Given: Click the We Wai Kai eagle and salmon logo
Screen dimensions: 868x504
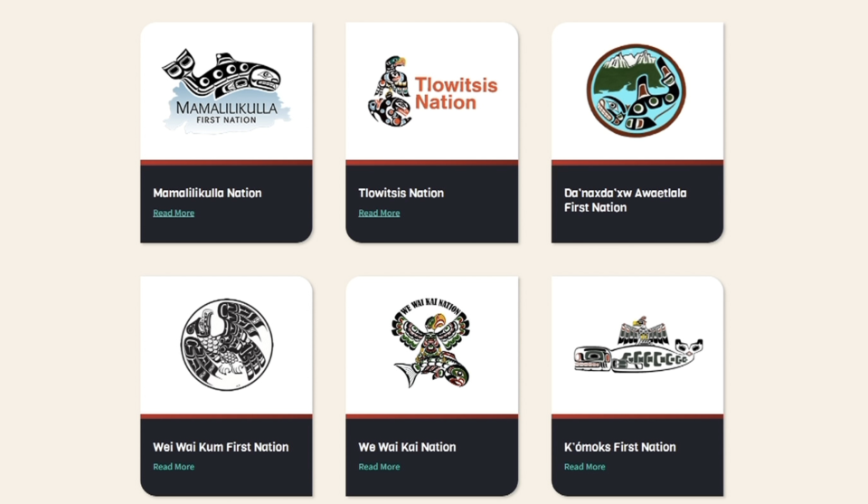Looking at the screenshot, I should (431, 343).
